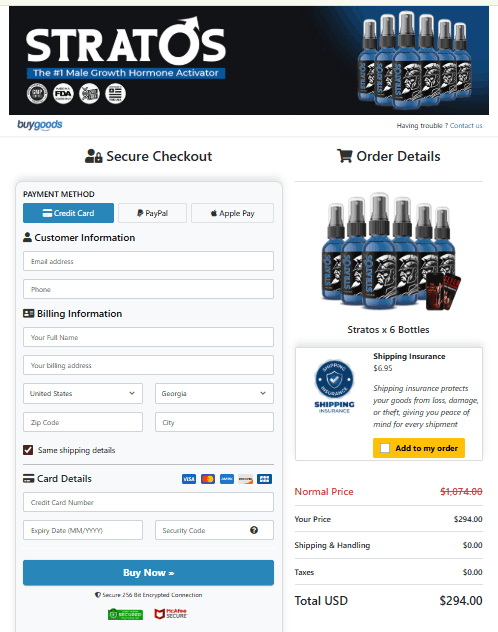The width and height of the screenshot is (498, 632).
Task: Click the Buy Now button
Action: 148,572
